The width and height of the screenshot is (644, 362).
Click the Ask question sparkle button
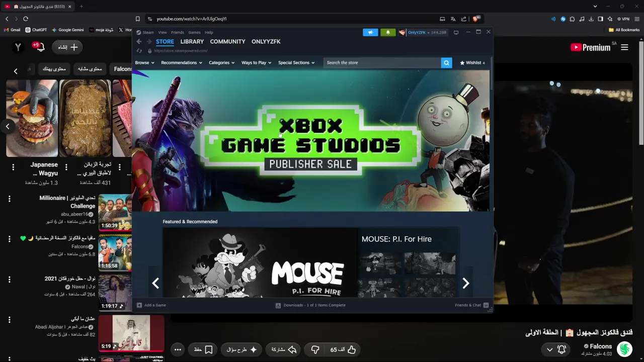242,349
